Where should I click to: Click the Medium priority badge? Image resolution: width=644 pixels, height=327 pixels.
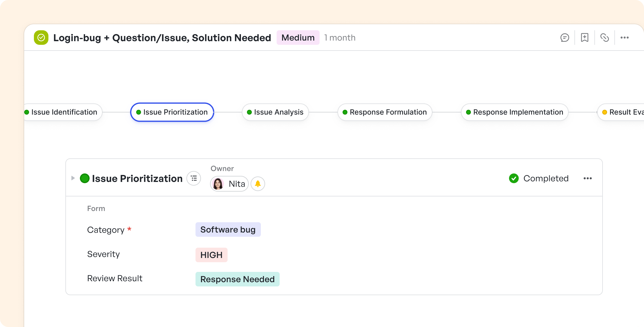click(298, 38)
